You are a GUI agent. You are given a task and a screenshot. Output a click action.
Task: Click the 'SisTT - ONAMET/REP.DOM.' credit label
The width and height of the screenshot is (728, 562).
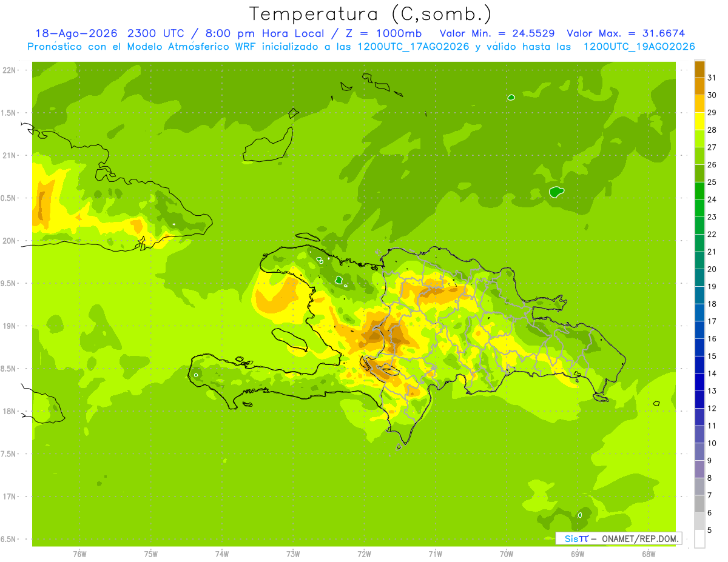point(618,538)
